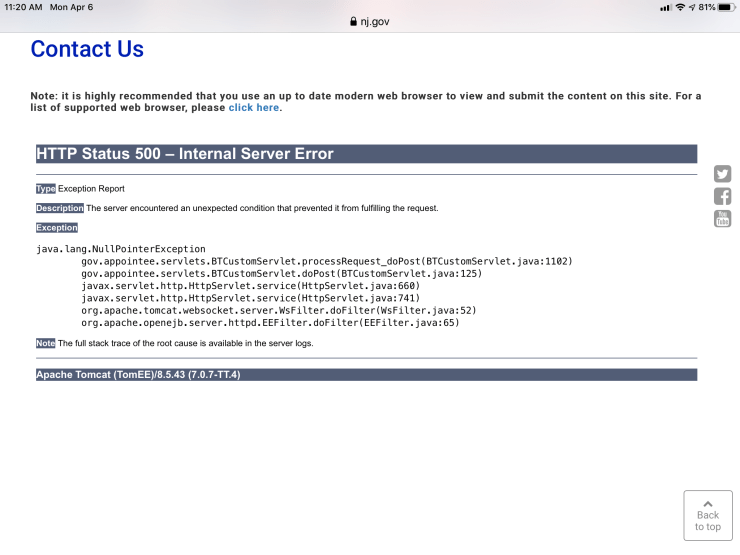The image size is (740, 555).
Task: Click the java.lang.NullPointerException line
Action: click(120, 249)
